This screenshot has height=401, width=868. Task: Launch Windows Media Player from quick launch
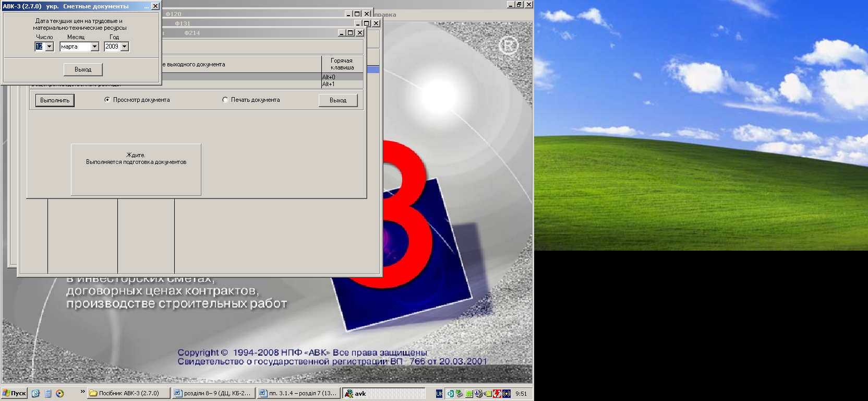(x=60, y=394)
